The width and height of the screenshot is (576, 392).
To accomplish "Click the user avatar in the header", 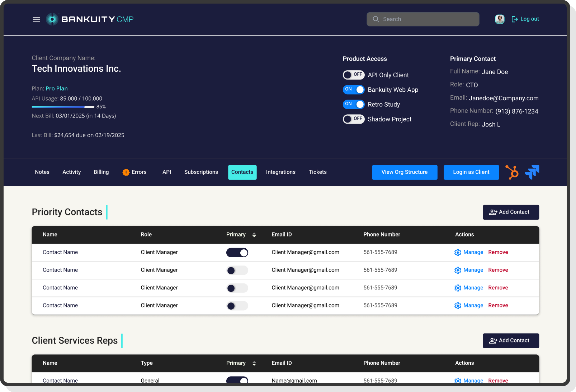I will (x=500, y=19).
